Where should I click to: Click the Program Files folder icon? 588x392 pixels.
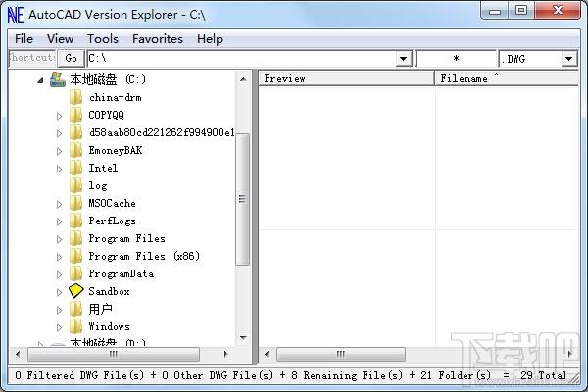[75, 238]
